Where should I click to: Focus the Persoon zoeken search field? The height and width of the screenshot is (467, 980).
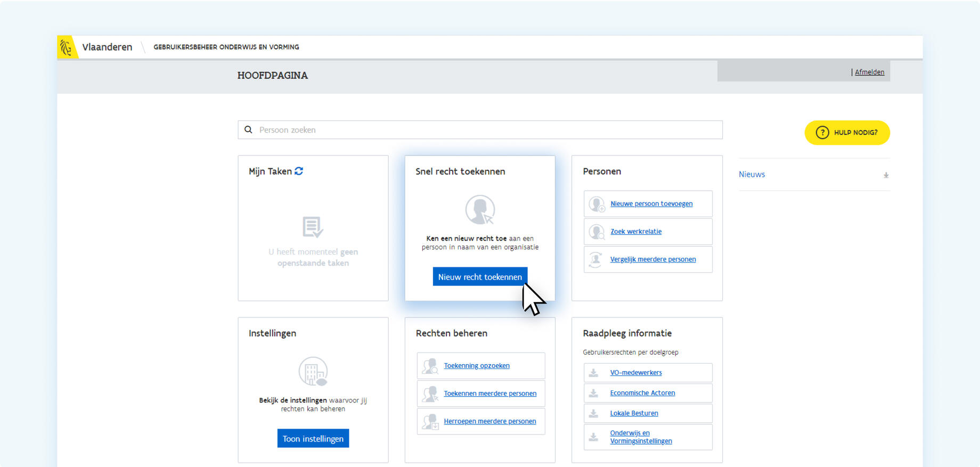point(480,130)
